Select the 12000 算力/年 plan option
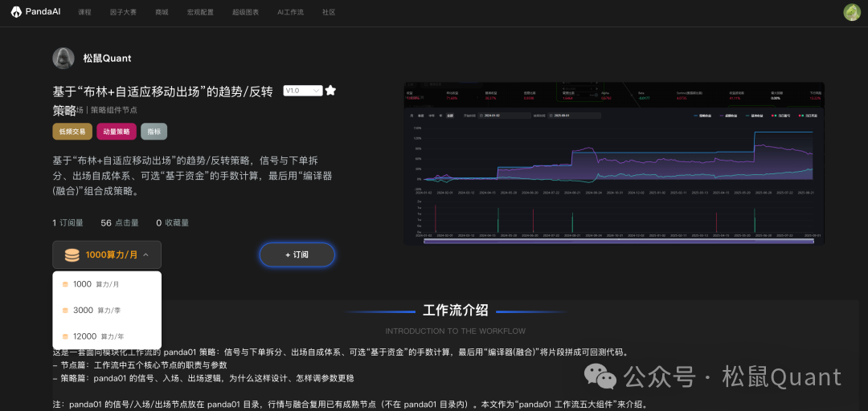Image resolution: width=868 pixels, height=411 pixels. (107, 336)
